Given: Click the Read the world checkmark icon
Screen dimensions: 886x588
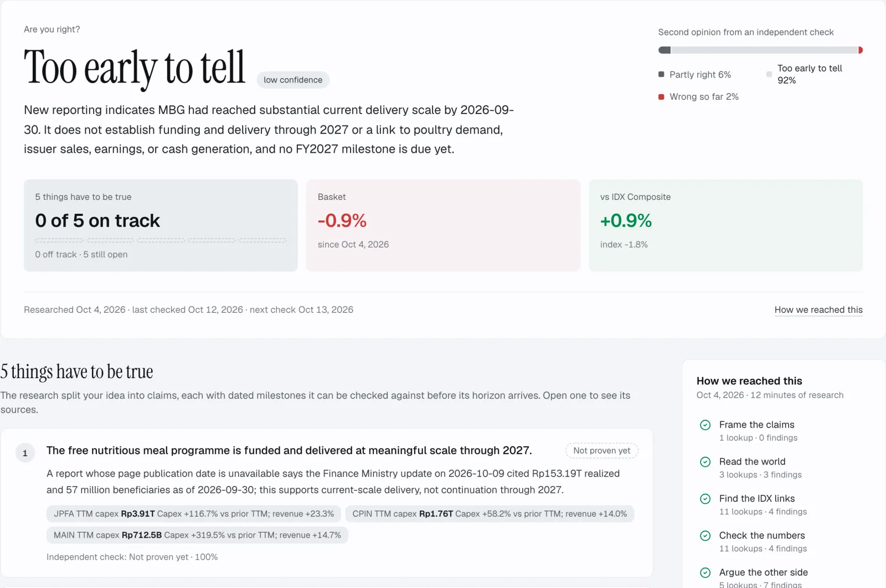Looking at the screenshot, I should tap(705, 462).
